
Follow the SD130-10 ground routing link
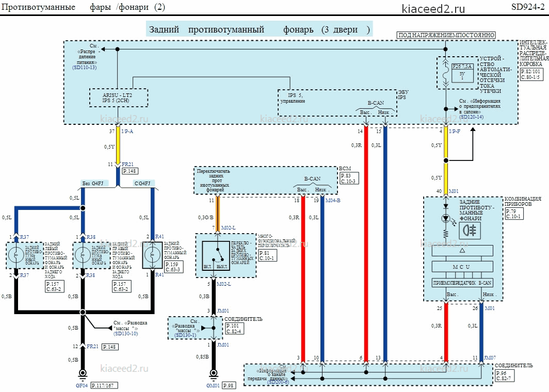pyautogui.click(x=126, y=334)
